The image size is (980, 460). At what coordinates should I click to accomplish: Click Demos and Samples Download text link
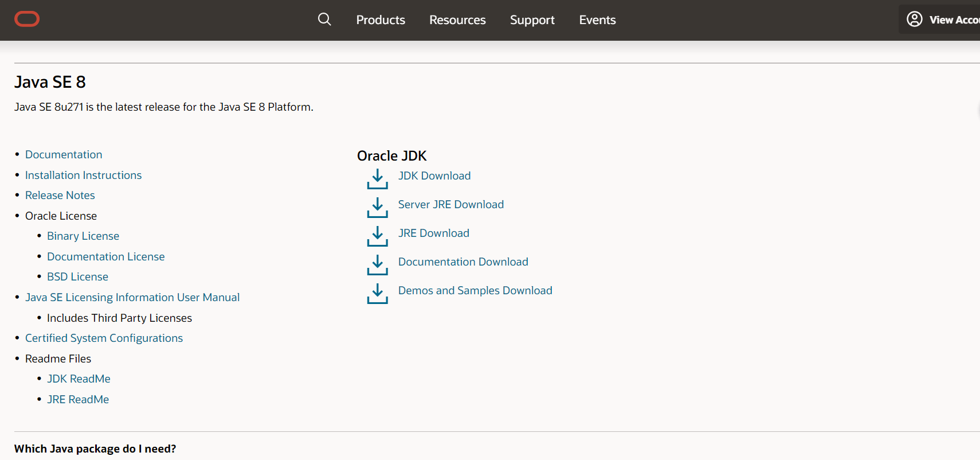[475, 291]
